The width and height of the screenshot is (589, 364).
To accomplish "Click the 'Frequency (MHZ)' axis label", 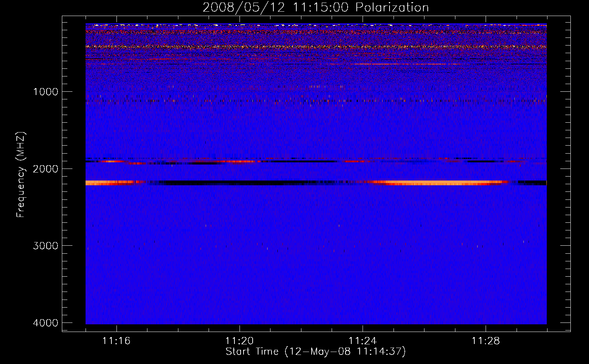I will 21,174.
